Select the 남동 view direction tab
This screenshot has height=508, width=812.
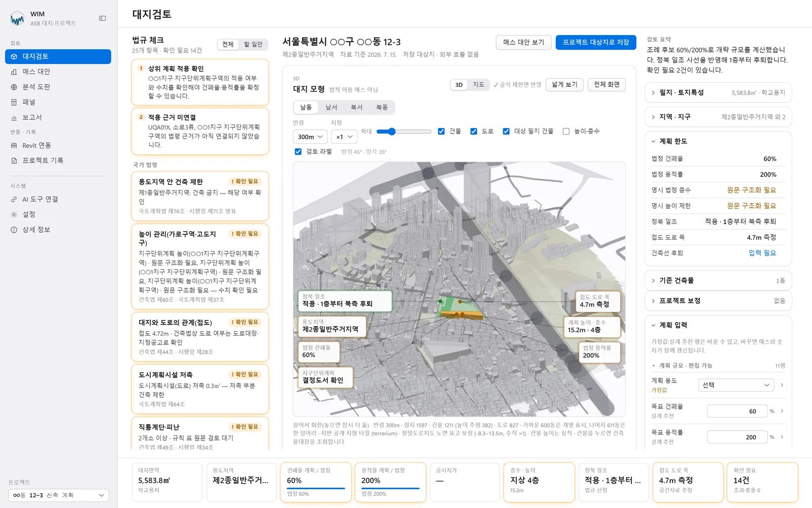(x=306, y=107)
